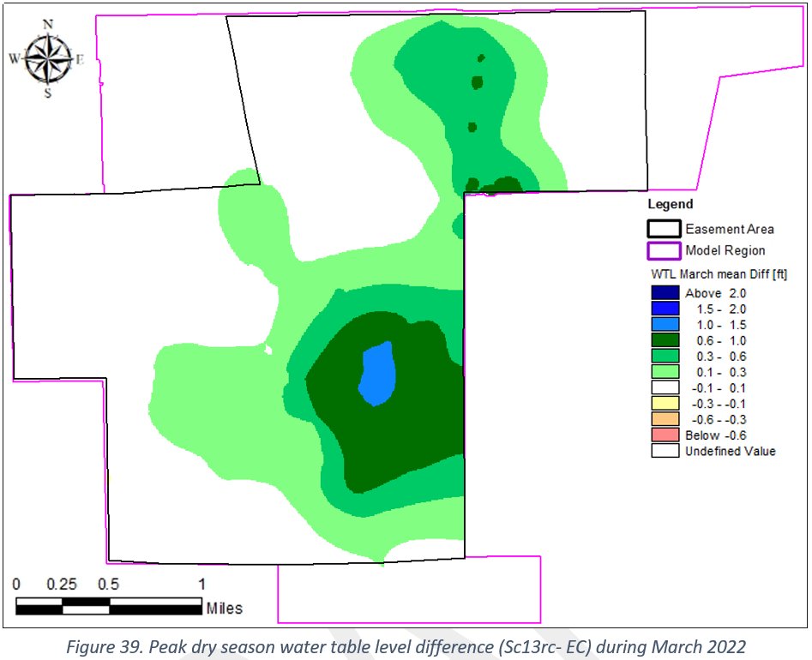Click the '1' scale bar label
The image size is (812, 660).
(x=201, y=585)
